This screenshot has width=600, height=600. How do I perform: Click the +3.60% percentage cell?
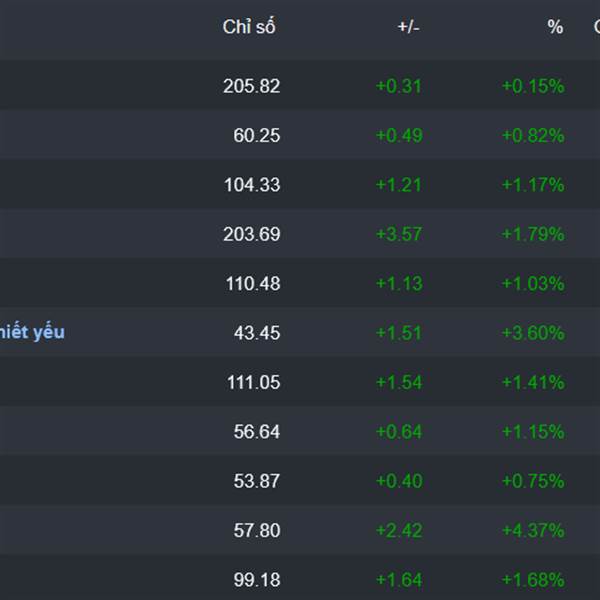click(x=533, y=333)
